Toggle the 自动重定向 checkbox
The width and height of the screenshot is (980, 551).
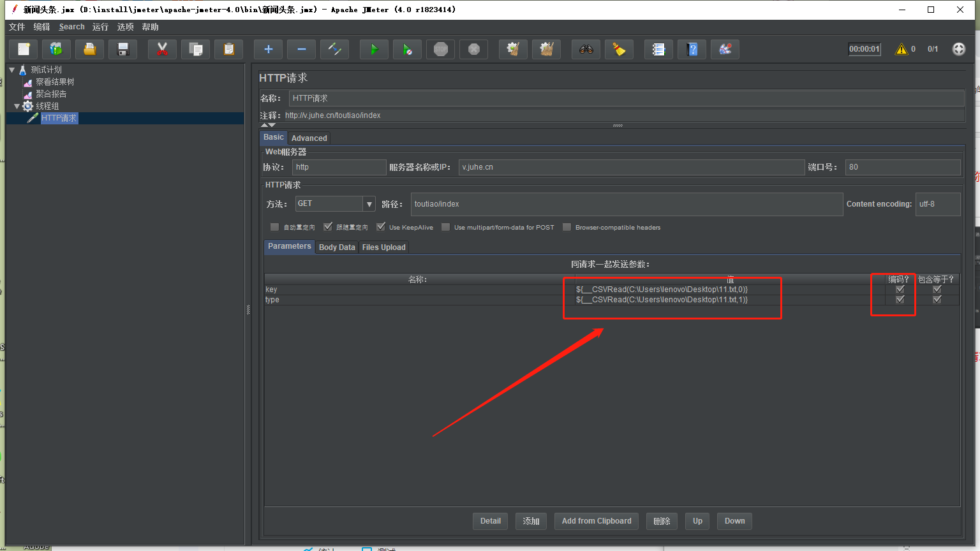[274, 227]
